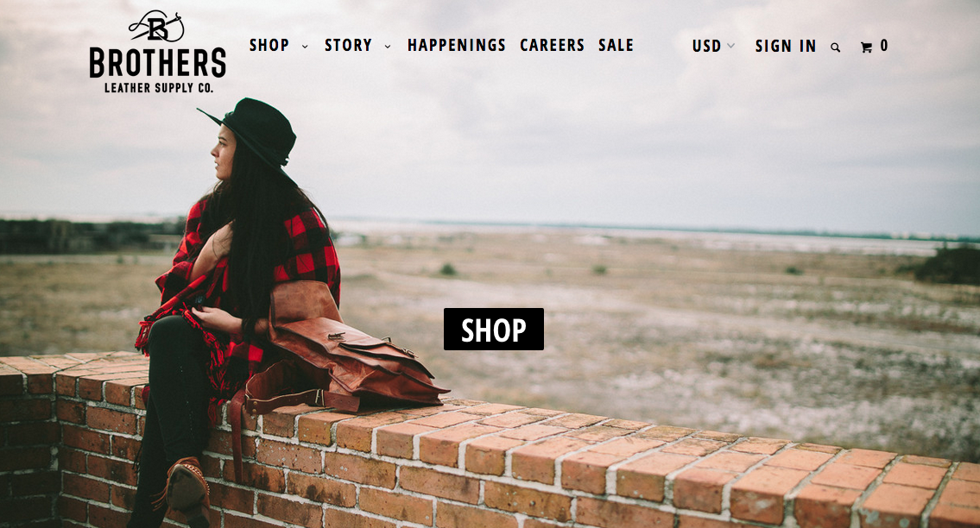Click the Leather Supply Co. tagline text
This screenshot has width=980, height=528.
pyautogui.click(x=159, y=88)
